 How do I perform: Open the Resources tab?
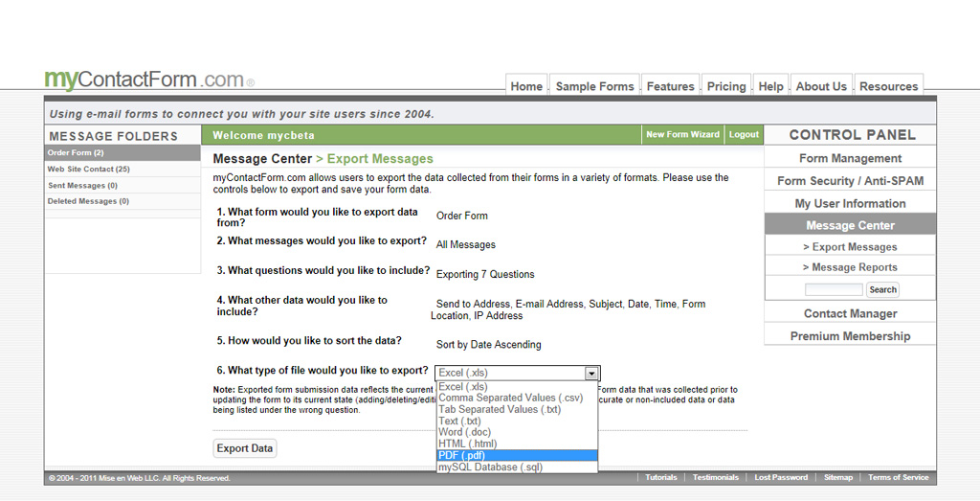pos(888,86)
